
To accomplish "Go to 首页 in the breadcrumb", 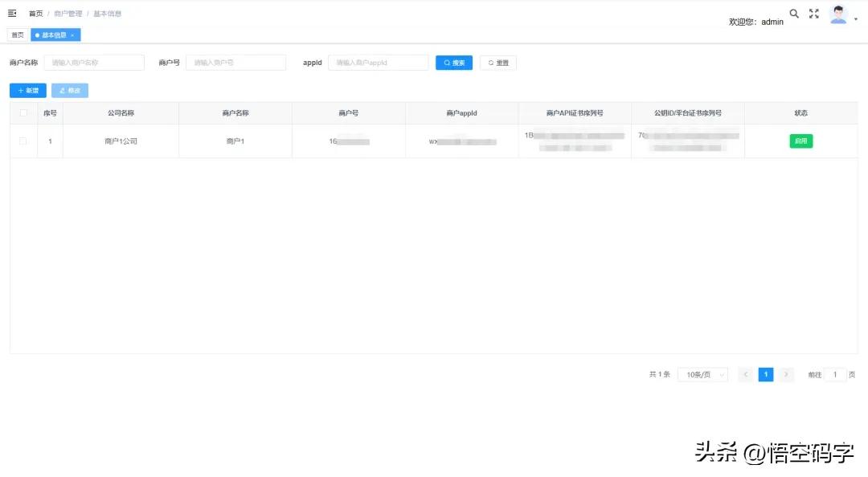I will click(x=36, y=14).
